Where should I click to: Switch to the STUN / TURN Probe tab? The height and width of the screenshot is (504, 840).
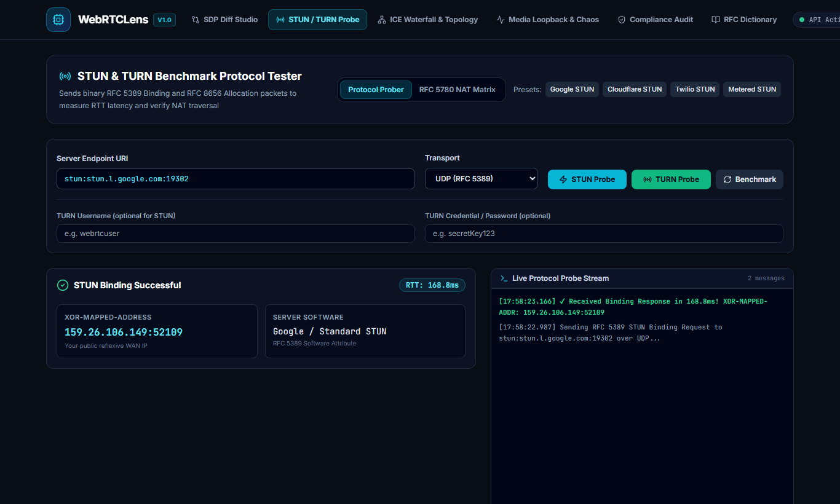[x=317, y=20]
